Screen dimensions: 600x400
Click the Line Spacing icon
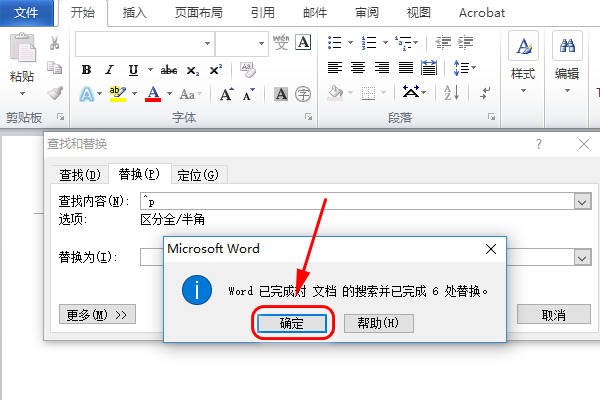(461, 68)
